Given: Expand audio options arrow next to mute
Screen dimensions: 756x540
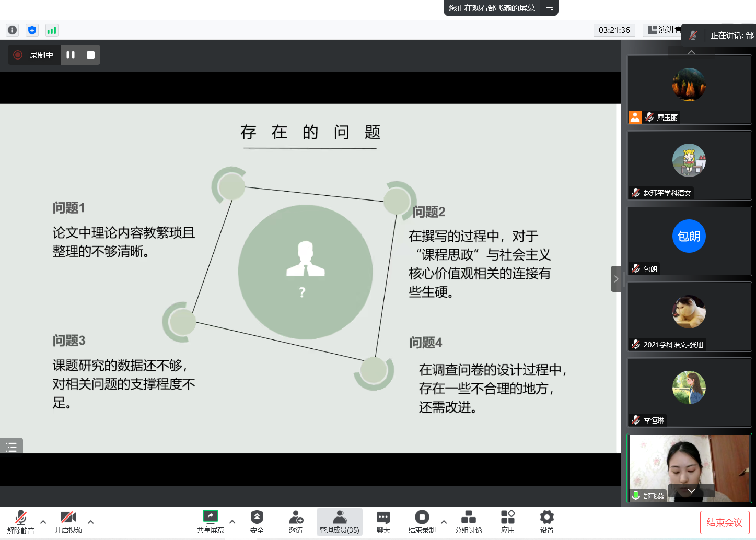Looking at the screenshot, I should 43,522.
